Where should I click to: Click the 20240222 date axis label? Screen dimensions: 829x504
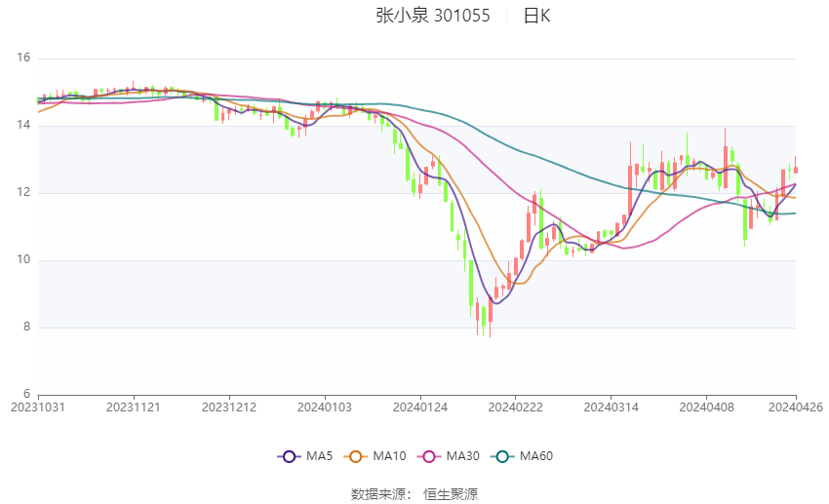[x=516, y=407]
